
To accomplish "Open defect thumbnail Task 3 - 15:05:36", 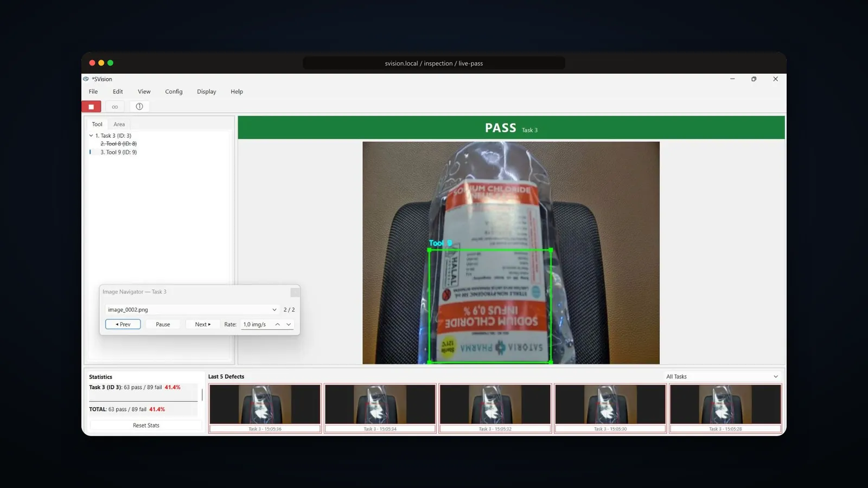I will coord(265,408).
